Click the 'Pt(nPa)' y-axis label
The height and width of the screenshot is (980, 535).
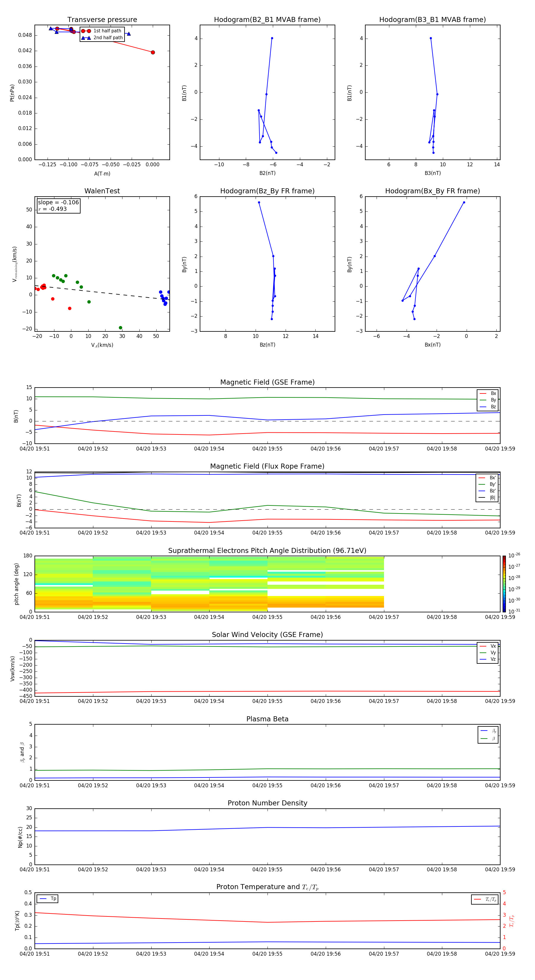point(12,93)
